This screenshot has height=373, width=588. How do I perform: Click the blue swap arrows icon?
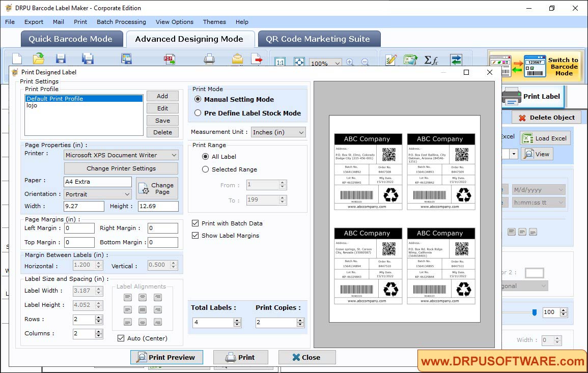[x=456, y=60]
